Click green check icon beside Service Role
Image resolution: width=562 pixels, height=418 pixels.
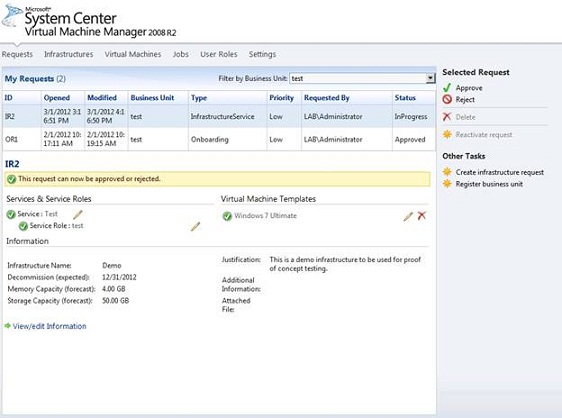point(23,226)
